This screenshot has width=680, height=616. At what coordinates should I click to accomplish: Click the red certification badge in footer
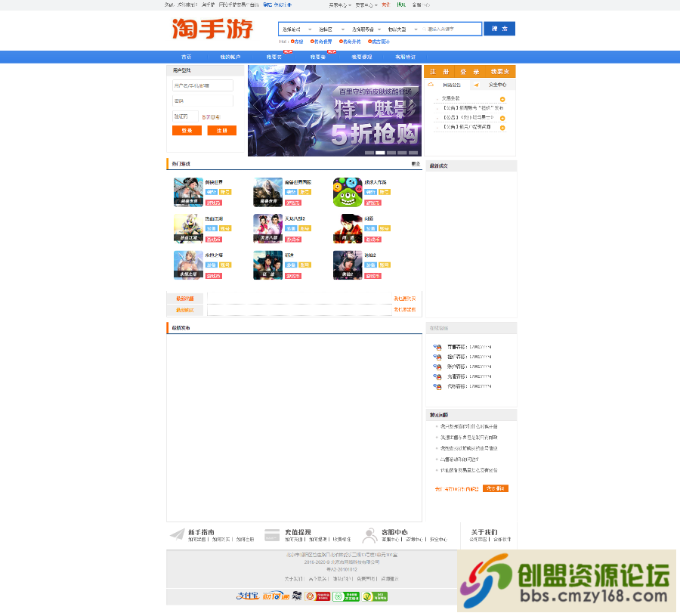[317, 596]
